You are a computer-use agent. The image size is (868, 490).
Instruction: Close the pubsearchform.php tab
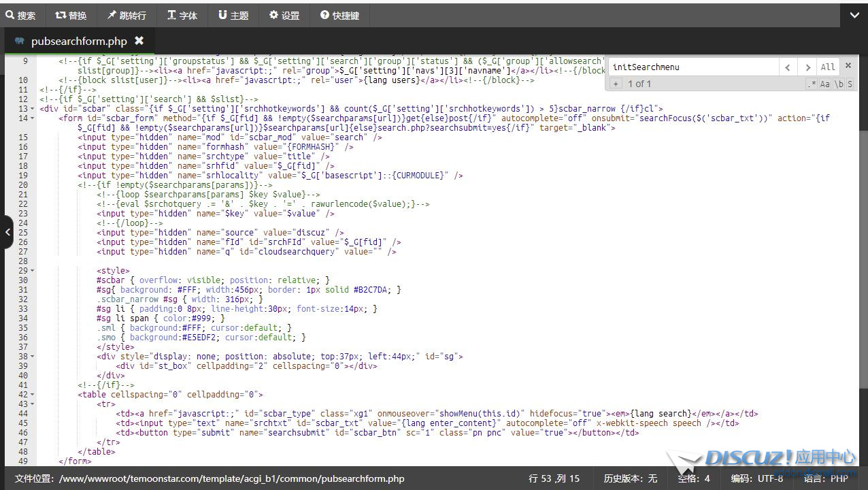139,41
